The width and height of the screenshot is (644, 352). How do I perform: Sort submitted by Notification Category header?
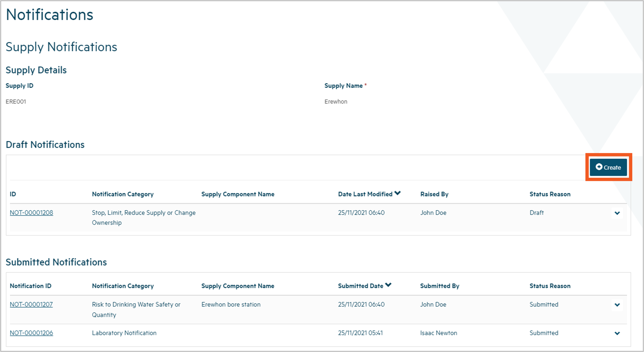pos(123,286)
